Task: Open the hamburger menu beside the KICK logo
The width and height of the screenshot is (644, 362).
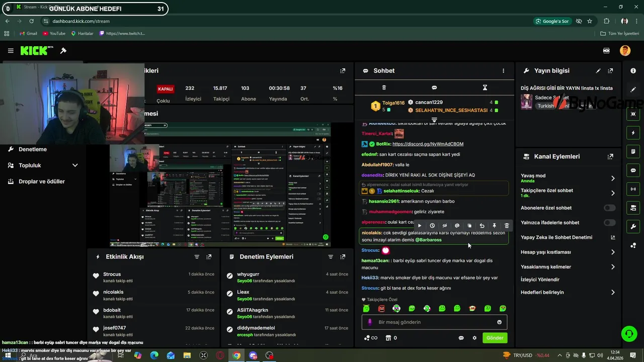Action: pos(11,51)
